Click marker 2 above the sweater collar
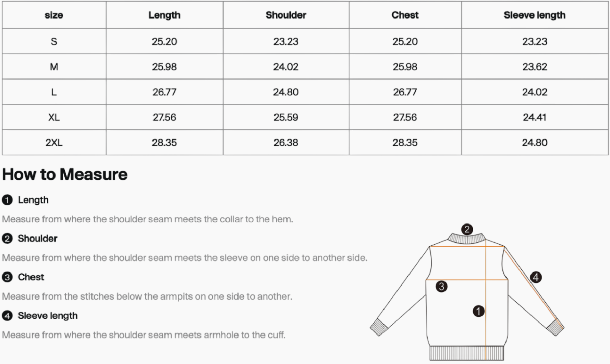This screenshot has height=364, width=610. tap(467, 229)
